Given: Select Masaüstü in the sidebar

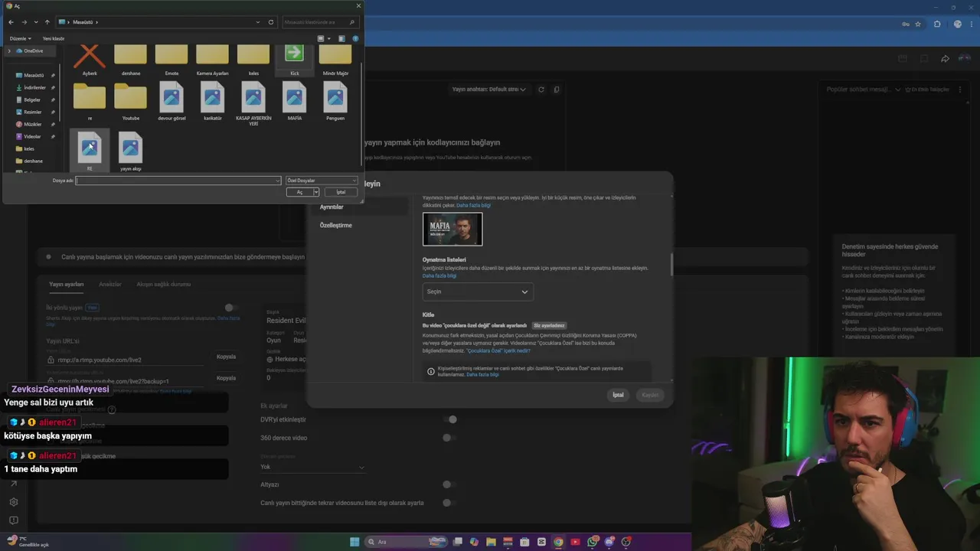Looking at the screenshot, I should (x=34, y=75).
